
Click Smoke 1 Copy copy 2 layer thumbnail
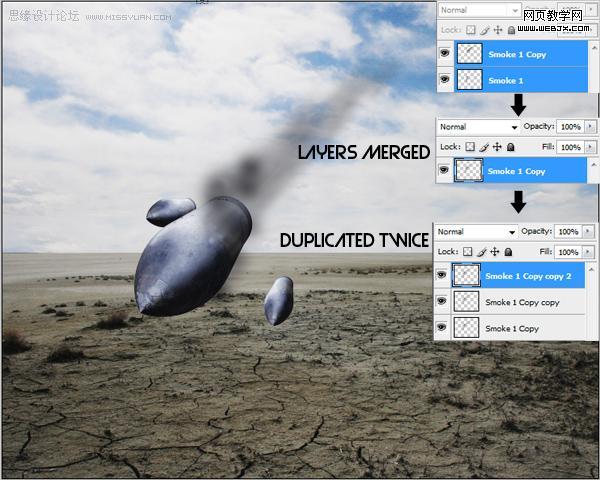[466, 275]
